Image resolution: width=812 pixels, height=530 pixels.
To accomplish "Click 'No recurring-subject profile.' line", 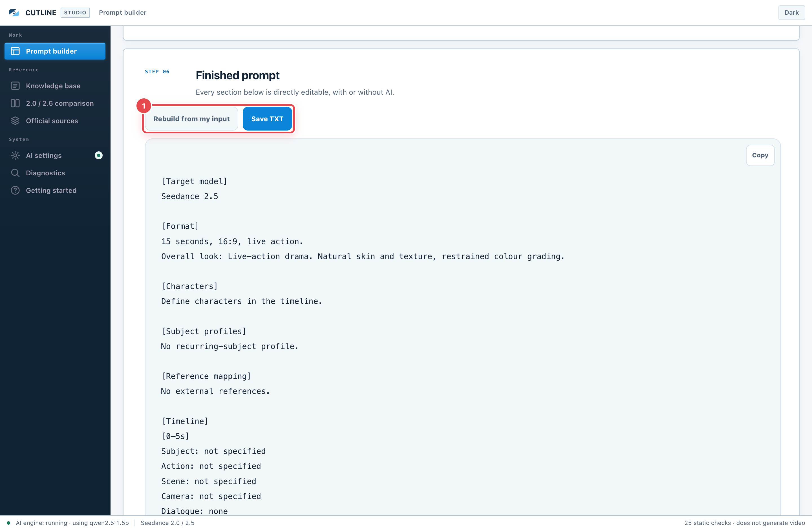I will tap(230, 346).
